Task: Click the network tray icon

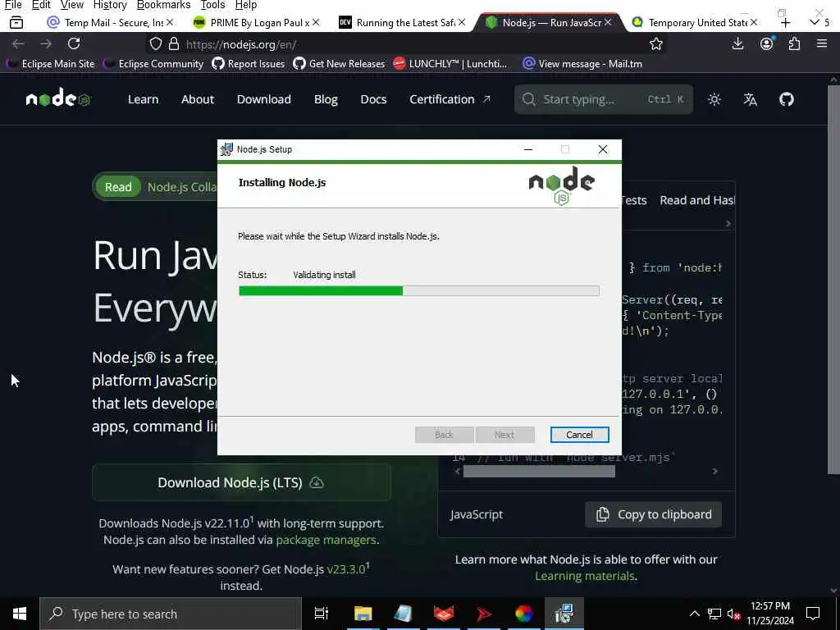Action: (714, 614)
